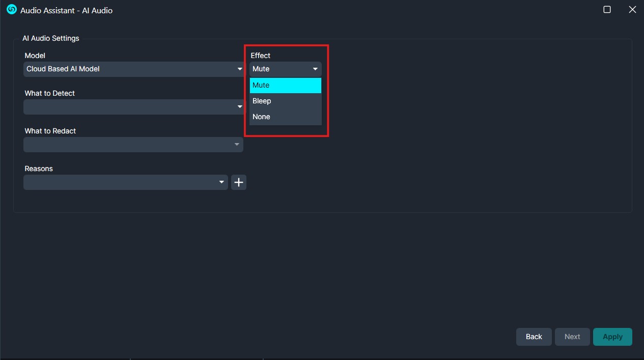
Task: Click the Model dropdown arrow
Action: pos(240,69)
